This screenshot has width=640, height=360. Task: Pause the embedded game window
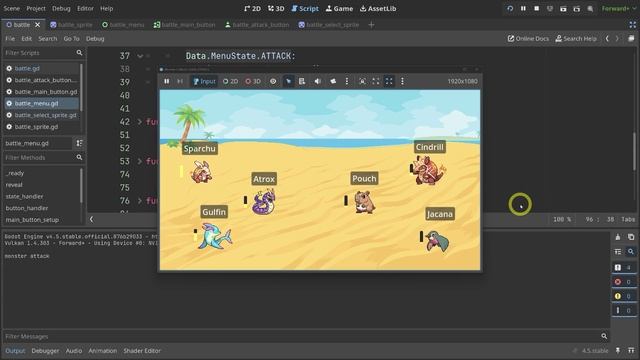pos(167,81)
